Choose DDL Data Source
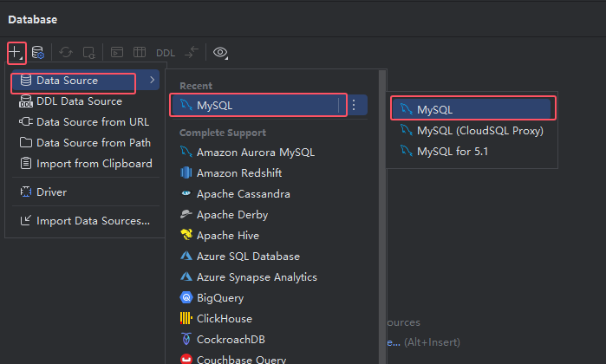The image size is (606, 364). coord(86,101)
